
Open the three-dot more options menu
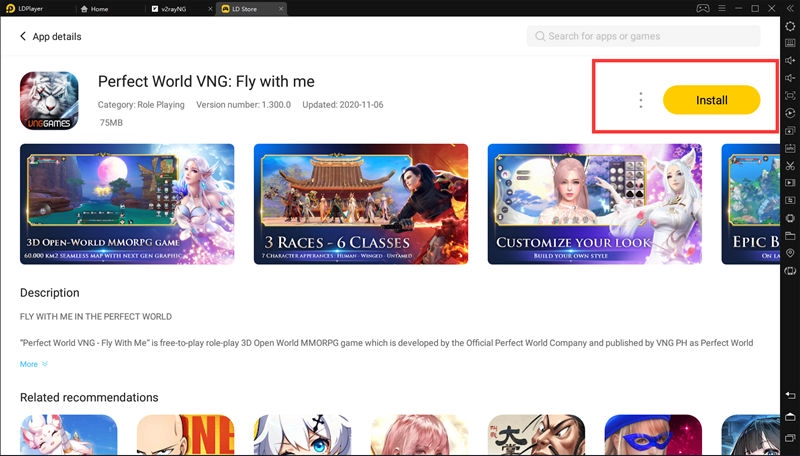pyautogui.click(x=641, y=100)
